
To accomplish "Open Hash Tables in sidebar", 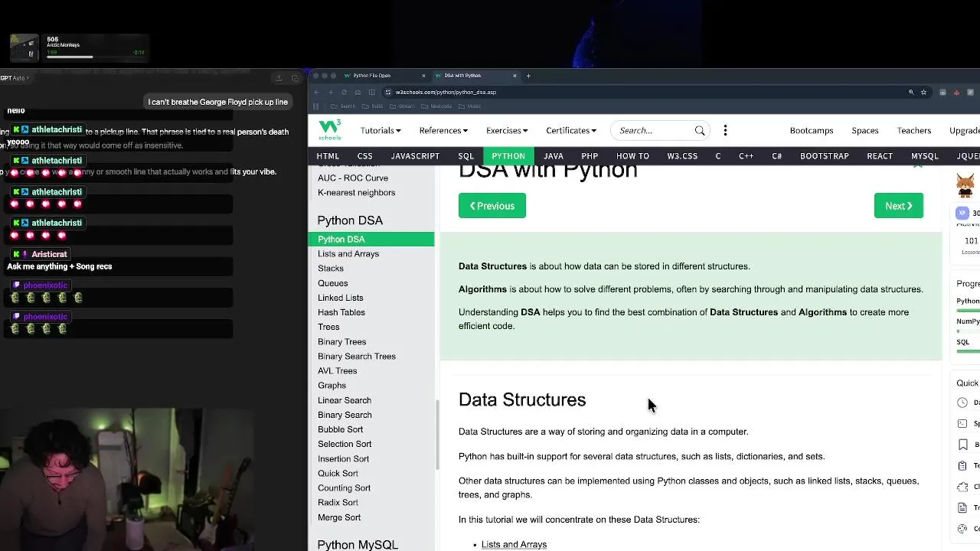I will [341, 312].
